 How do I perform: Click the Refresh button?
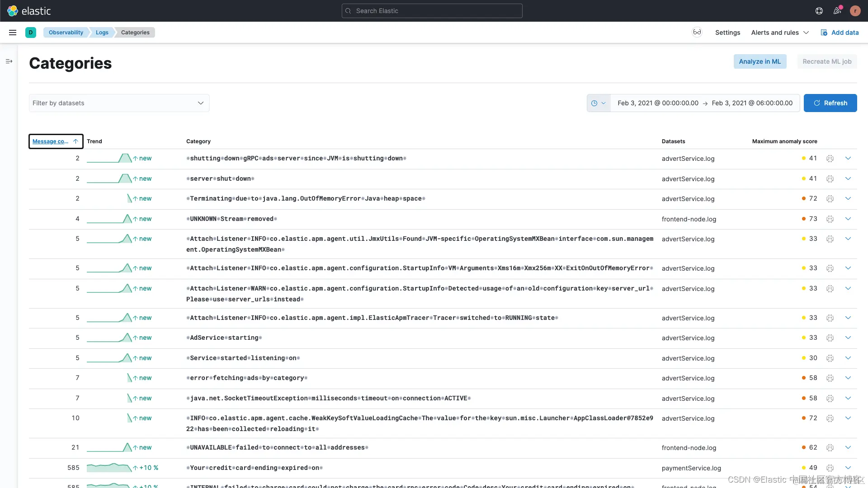[x=830, y=103]
